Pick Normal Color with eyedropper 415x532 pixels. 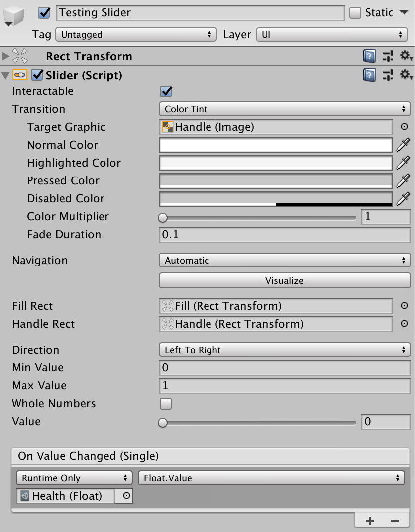[x=403, y=145]
